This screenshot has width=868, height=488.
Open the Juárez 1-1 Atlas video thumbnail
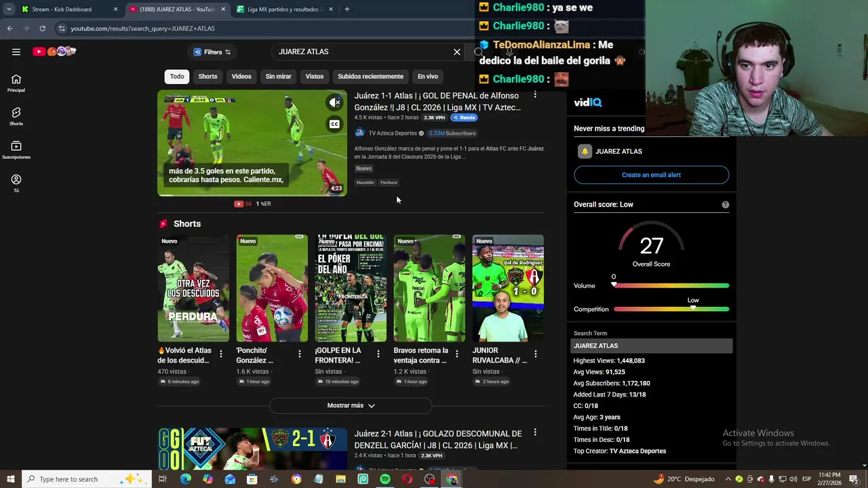click(x=252, y=143)
